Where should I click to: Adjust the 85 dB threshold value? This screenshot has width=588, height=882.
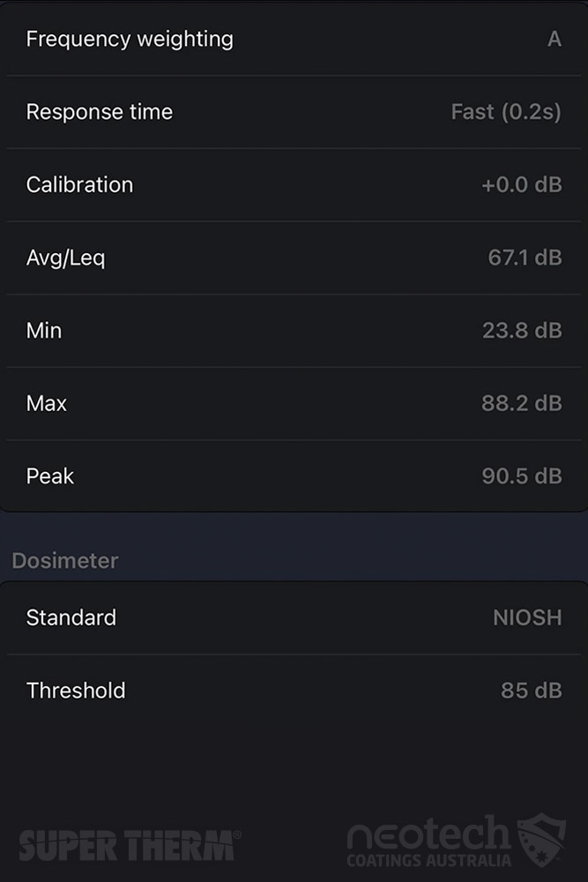tap(531, 691)
